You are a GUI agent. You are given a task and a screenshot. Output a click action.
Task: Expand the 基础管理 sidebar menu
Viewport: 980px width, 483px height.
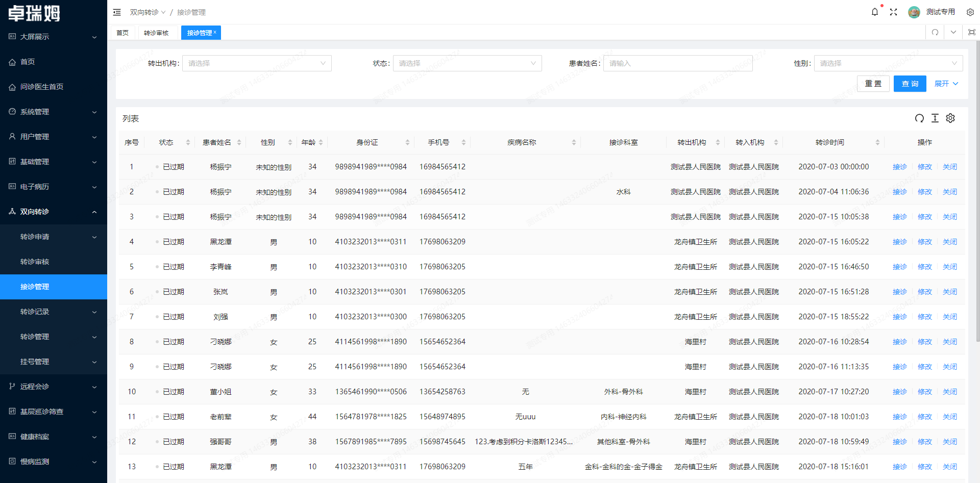[x=54, y=162]
